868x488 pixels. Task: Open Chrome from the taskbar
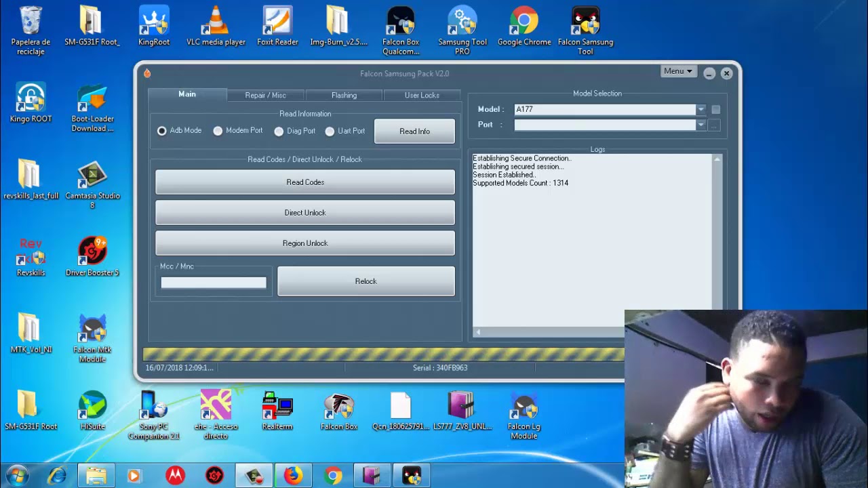(332, 476)
